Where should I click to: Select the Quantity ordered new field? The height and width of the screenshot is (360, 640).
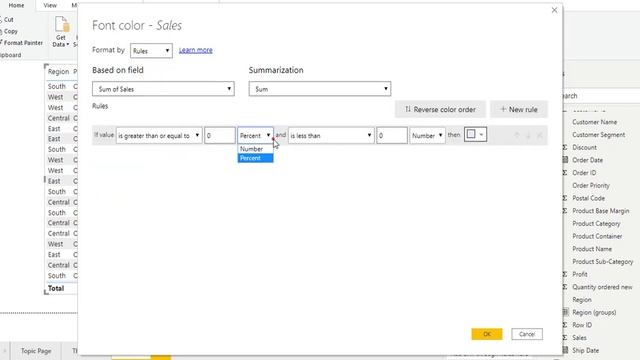[x=602, y=287]
